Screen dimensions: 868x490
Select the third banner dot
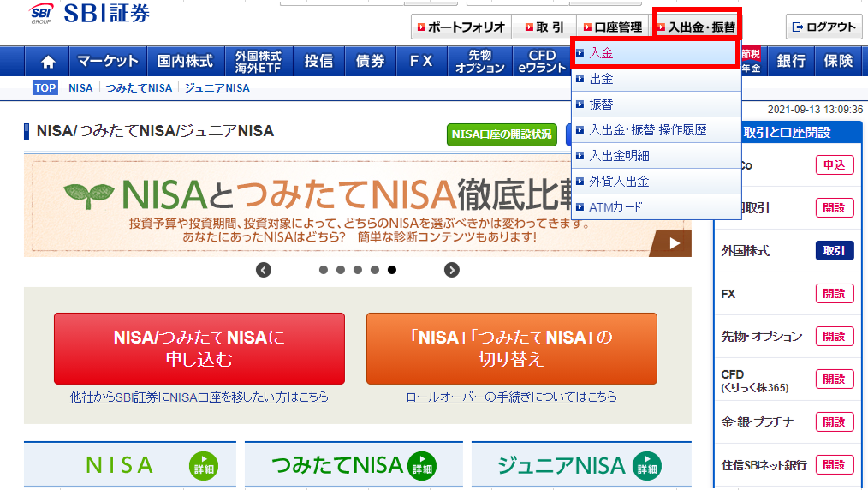(x=358, y=270)
